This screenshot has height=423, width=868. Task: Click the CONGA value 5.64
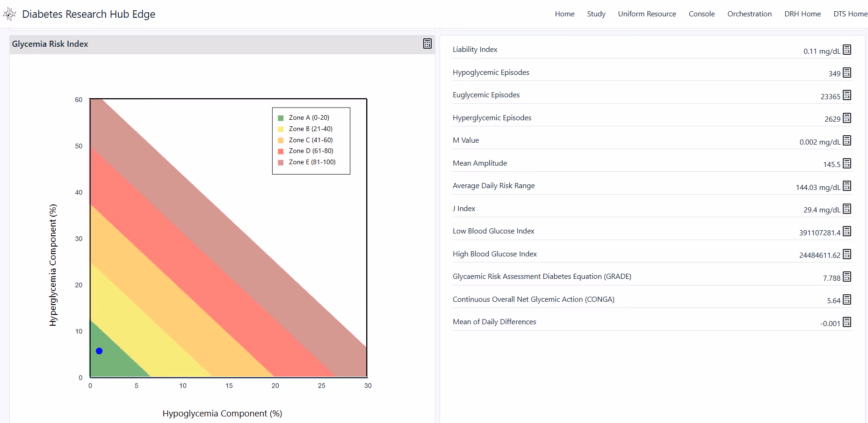(833, 301)
